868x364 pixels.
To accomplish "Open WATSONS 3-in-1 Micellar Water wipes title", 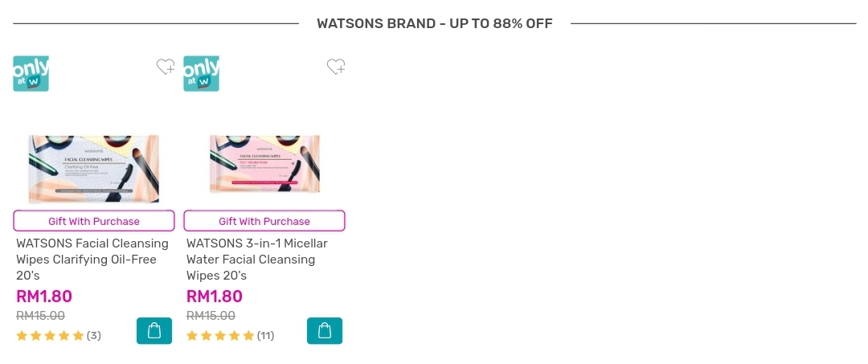I will 257,260.
